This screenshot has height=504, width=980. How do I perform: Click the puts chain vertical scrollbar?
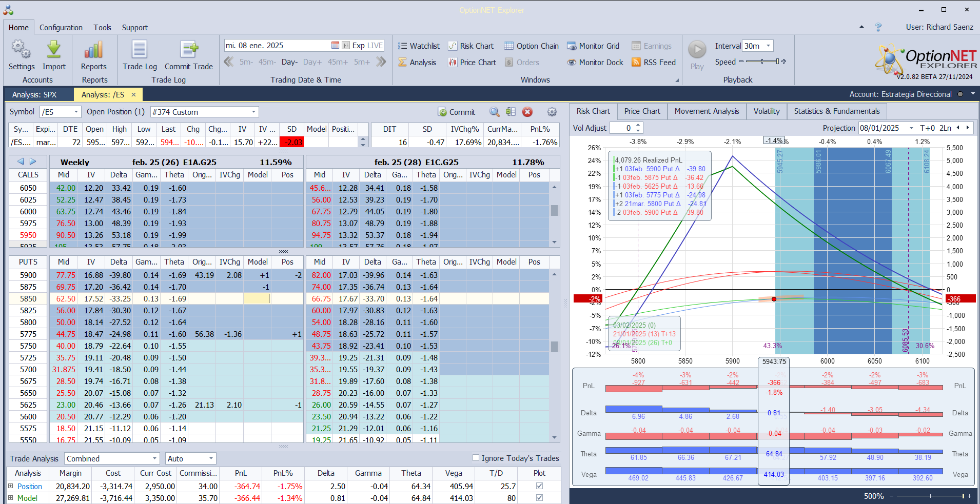554,355
